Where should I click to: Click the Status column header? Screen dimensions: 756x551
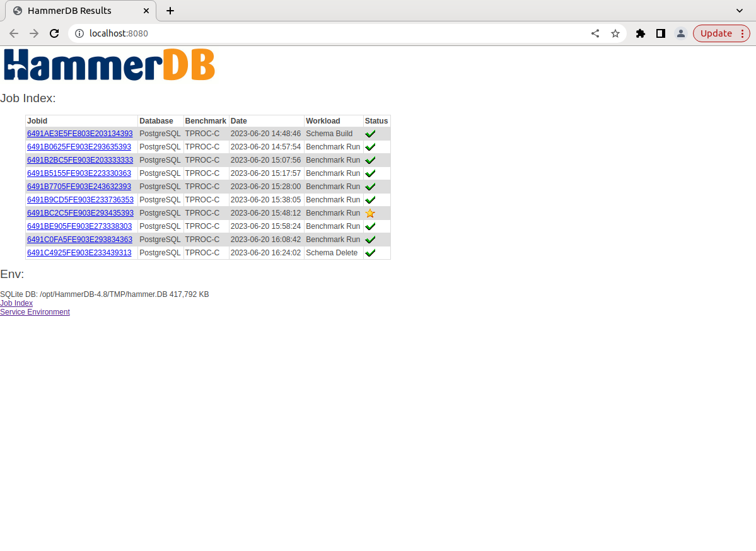pyautogui.click(x=376, y=121)
